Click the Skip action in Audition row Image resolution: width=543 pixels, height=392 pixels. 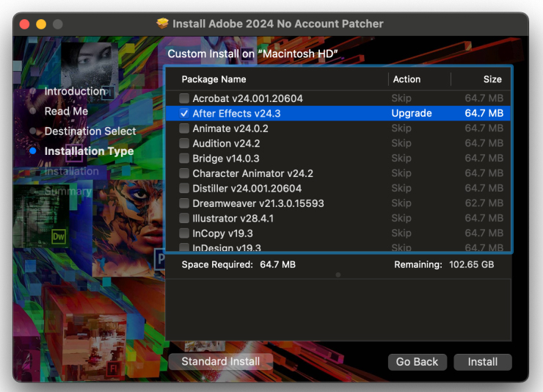(x=401, y=143)
